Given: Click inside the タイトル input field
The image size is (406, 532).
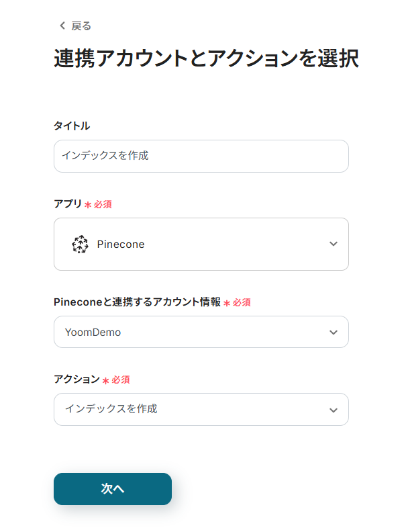Looking at the screenshot, I should [201, 156].
